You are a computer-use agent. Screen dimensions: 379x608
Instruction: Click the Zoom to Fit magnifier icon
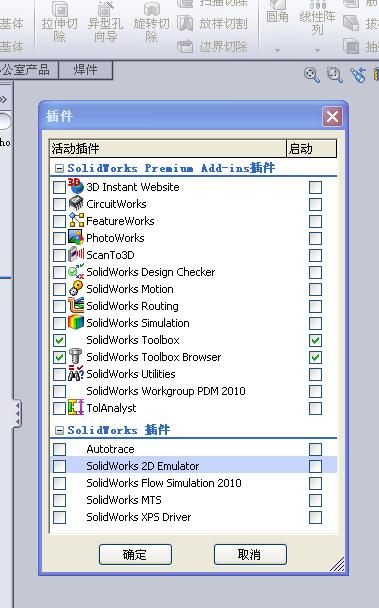(312, 74)
